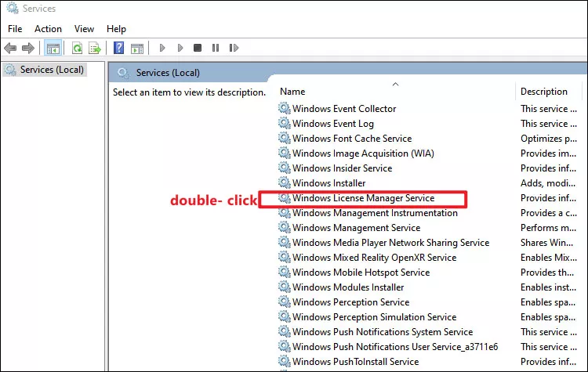Click the 'Provides th...' description cell
The width and height of the screenshot is (588, 372).
(x=547, y=273)
